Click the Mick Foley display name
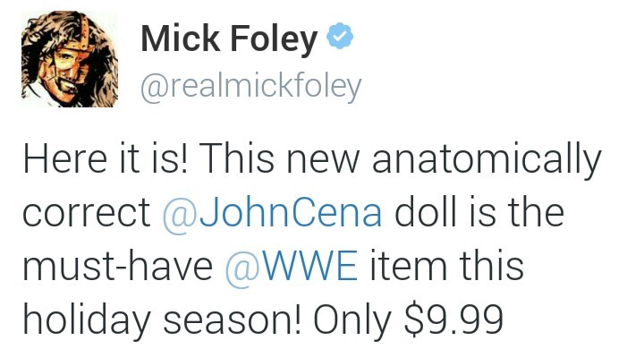 coord(229,38)
